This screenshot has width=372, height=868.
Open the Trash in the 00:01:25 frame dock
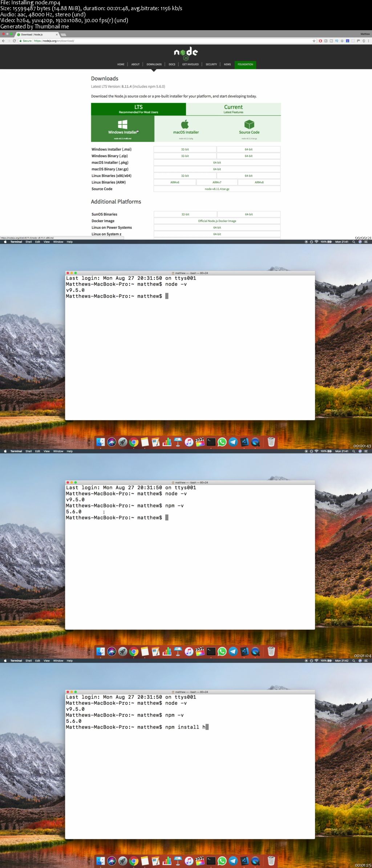(x=271, y=861)
